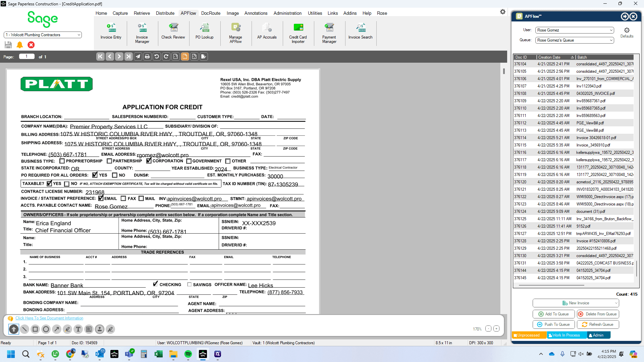Image resolution: width=644 pixels, height=362 pixels.
Task: Toggle the PO required NO checkbox
Action: pyautogui.click(x=115, y=175)
